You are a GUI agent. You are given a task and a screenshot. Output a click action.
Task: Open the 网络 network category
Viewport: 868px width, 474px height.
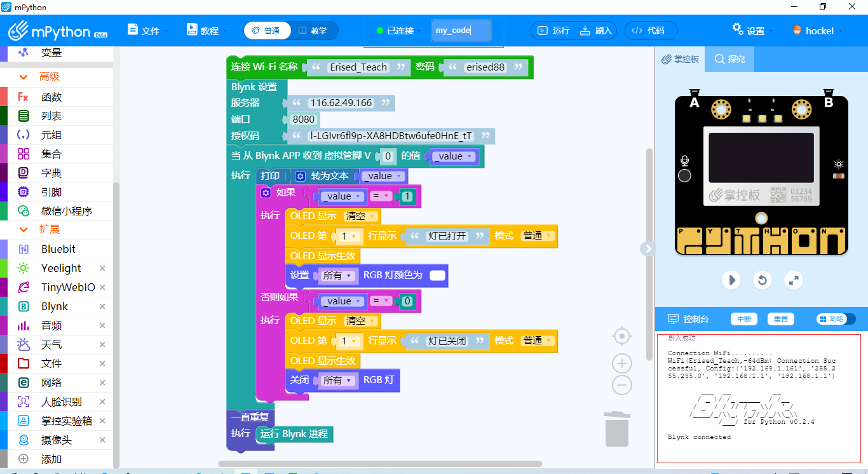tap(51, 383)
